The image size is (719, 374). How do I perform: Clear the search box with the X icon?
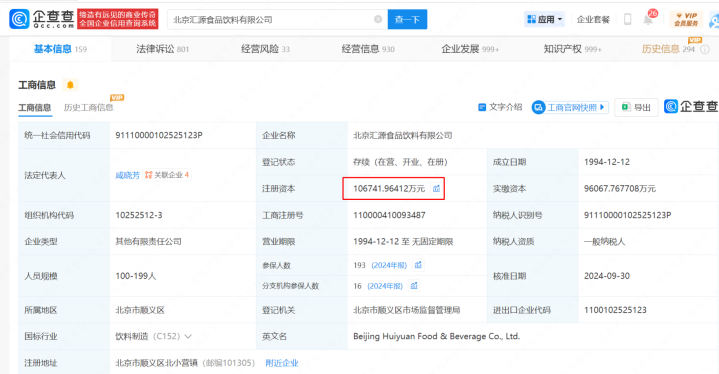(x=378, y=19)
